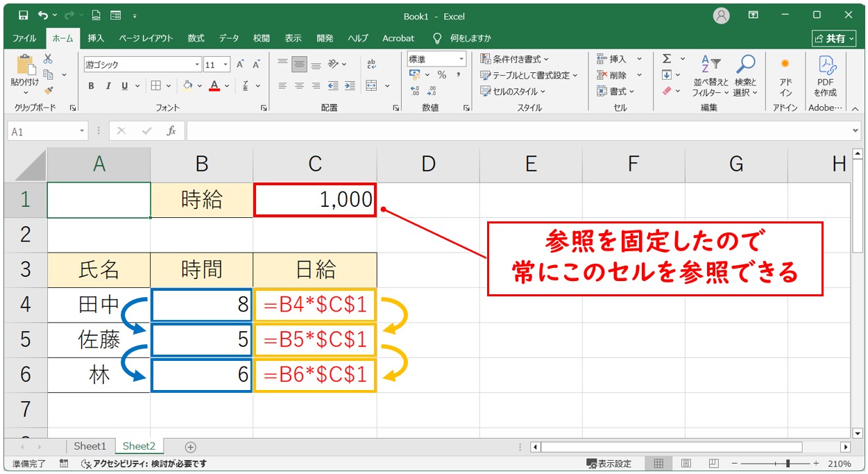Click the zoom slider handle
The image size is (868, 474).
788,464
